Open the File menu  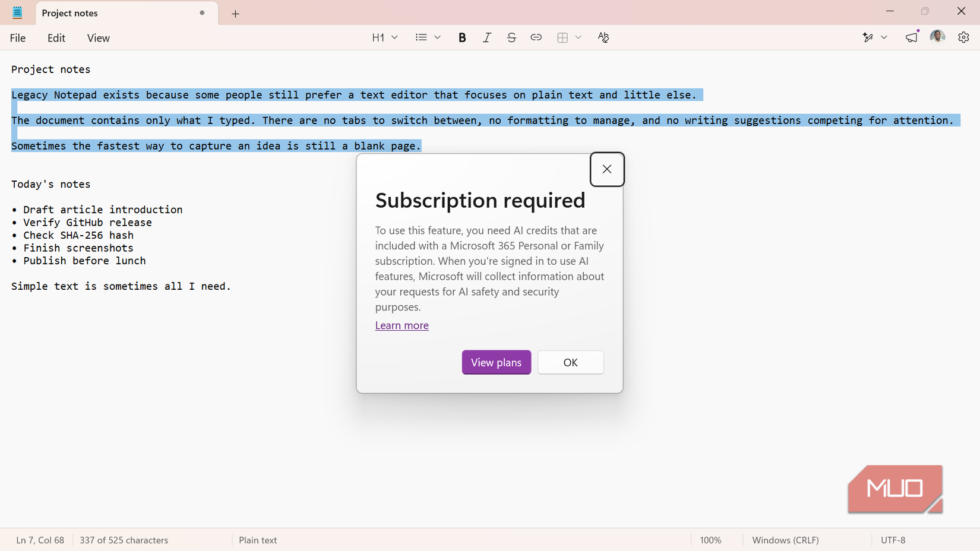(x=18, y=38)
